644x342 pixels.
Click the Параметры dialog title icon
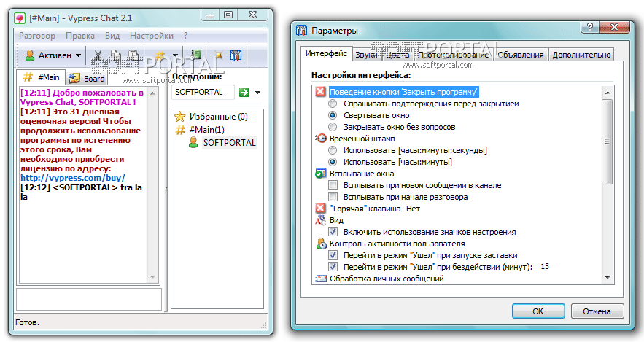[302, 31]
